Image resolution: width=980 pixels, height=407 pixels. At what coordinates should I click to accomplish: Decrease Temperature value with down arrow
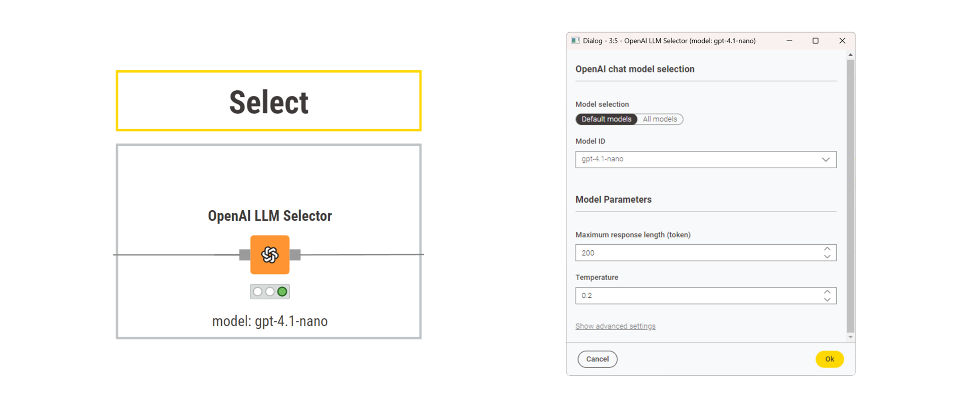click(827, 299)
